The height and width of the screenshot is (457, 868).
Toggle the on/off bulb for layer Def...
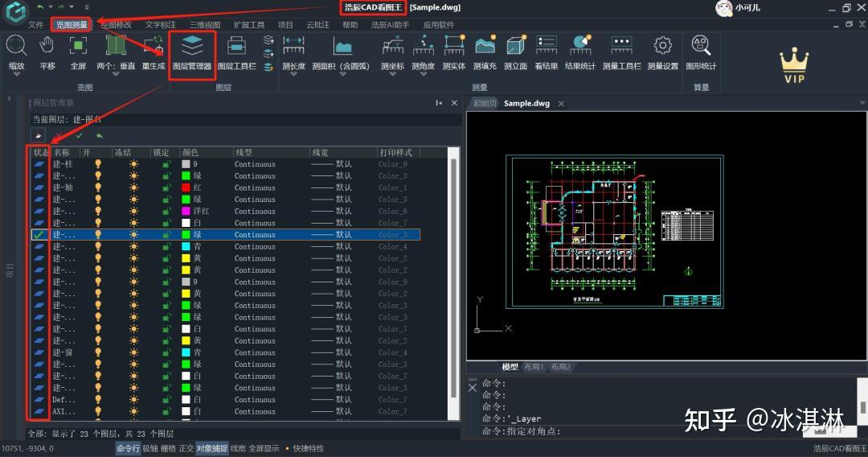(98, 399)
